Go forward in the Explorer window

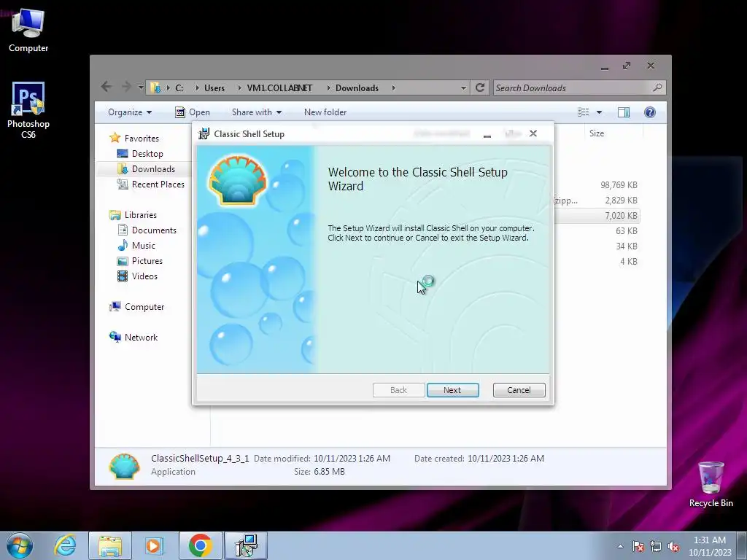click(125, 87)
